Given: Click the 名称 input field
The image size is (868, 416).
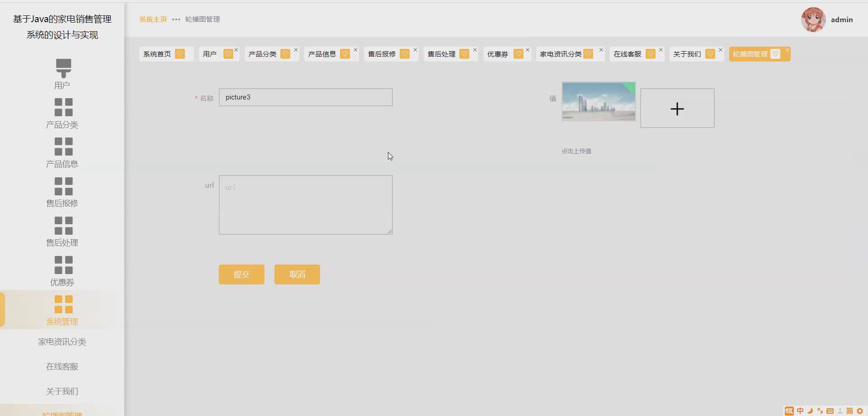Looking at the screenshot, I should (x=306, y=97).
